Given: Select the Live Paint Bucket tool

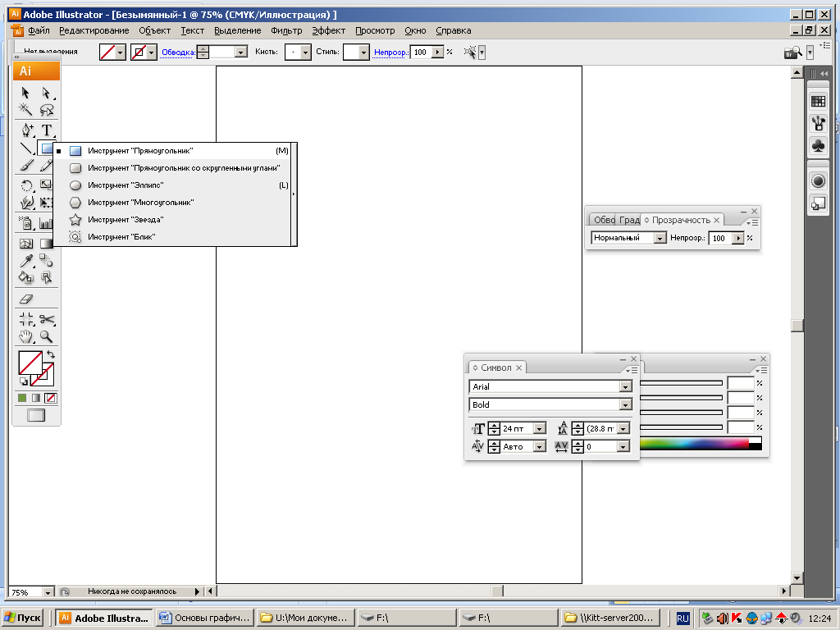Looking at the screenshot, I should click(x=26, y=277).
